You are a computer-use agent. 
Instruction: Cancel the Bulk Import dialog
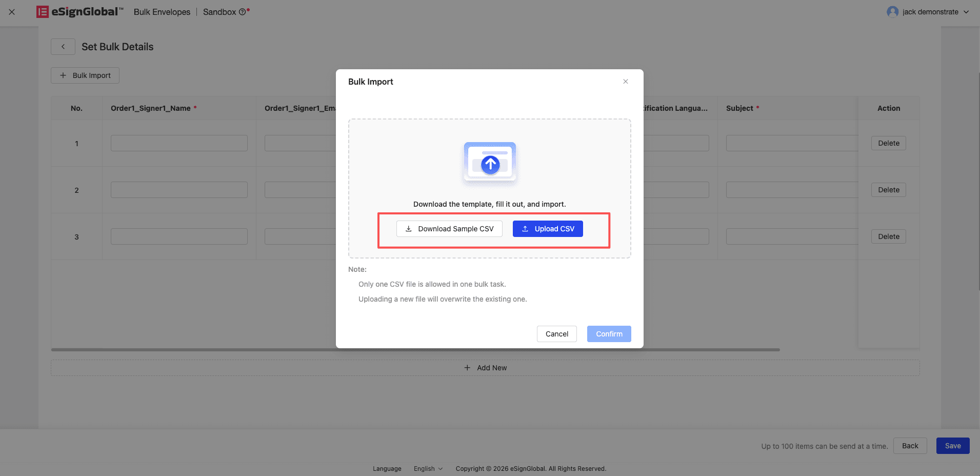point(556,334)
